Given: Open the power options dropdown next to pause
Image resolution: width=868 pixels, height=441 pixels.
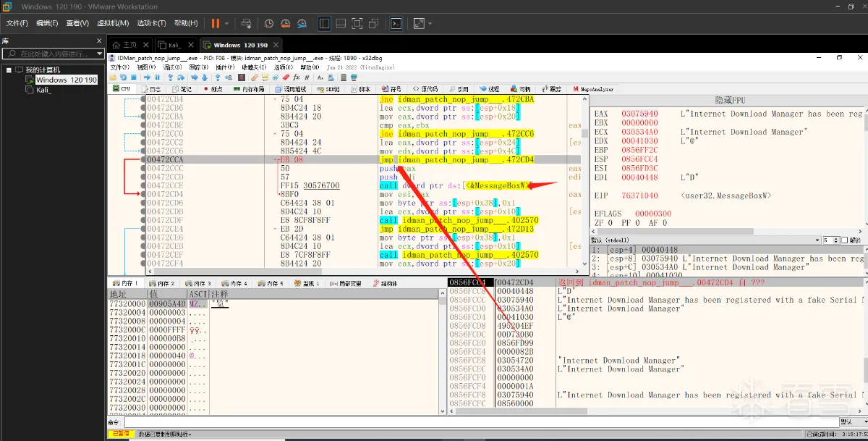Looking at the screenshot, I should coord(226,23).
